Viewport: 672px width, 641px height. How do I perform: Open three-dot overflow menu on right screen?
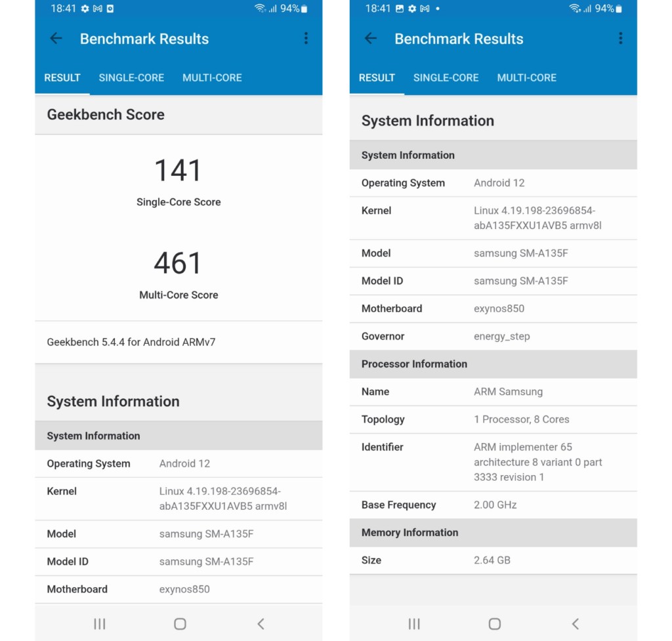pos(621,38)
